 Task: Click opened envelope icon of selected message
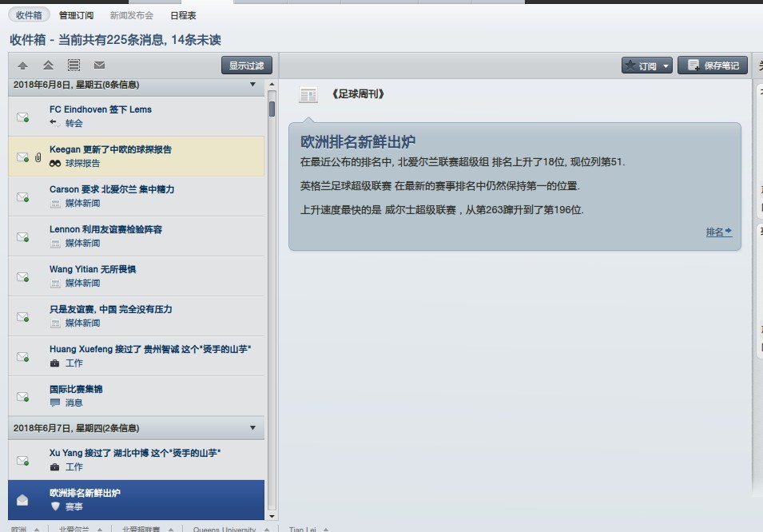click(x=22, y=500)
